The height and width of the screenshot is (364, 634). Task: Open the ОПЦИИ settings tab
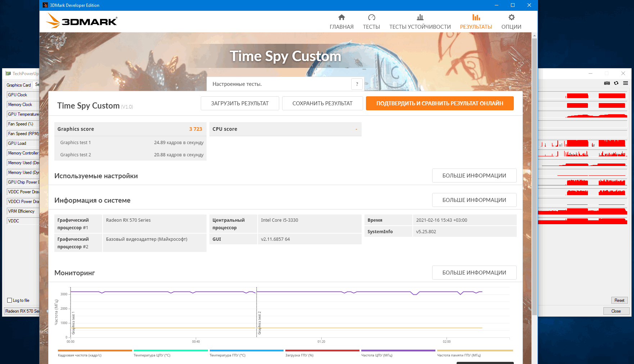[x=511, y=22]
